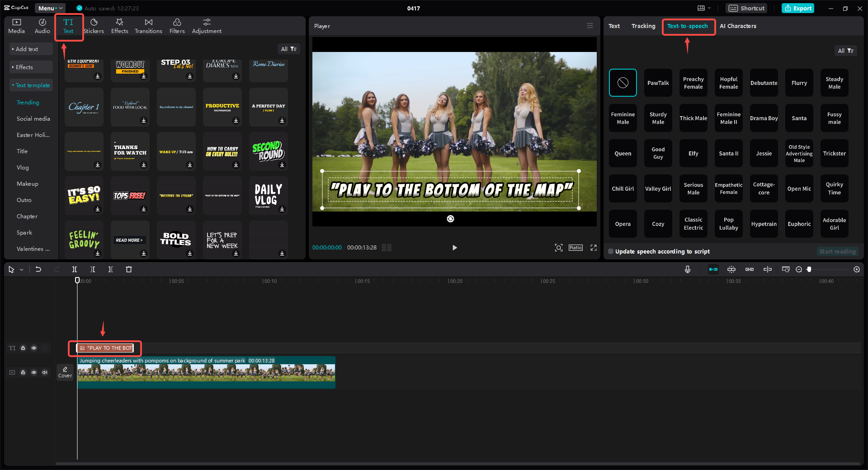Switch to the Tracking tab
The width and height of the screenshot is (868, 470).
pos(643,26)
